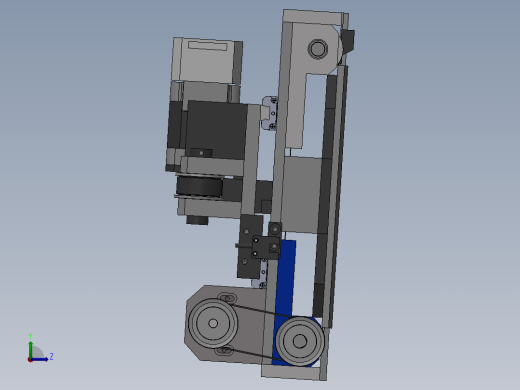Select the dark wedge part at frame top
This screenshot has height=390, width=520.
pos(348,41)
